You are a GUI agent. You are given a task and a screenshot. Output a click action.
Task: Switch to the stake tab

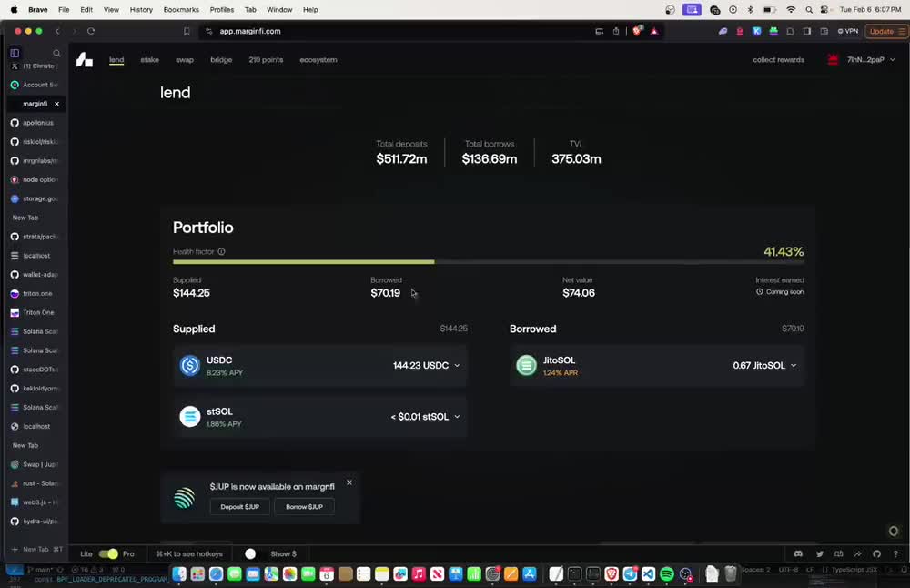click(x=150, y=60)
